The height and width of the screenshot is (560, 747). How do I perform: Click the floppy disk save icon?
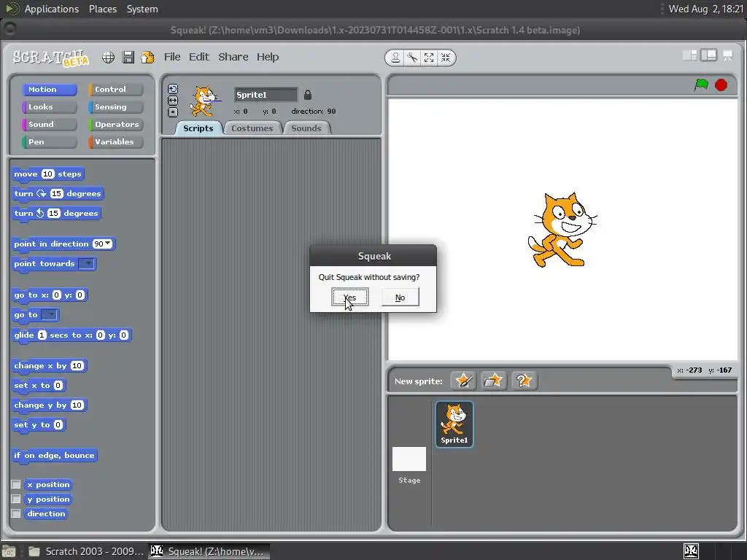[128, 58]
